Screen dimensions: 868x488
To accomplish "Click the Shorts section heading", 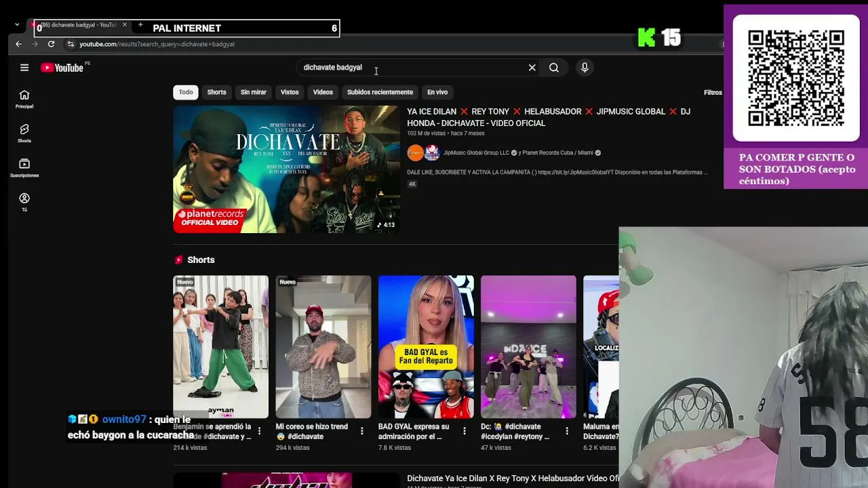I will (x=201, y=260).
